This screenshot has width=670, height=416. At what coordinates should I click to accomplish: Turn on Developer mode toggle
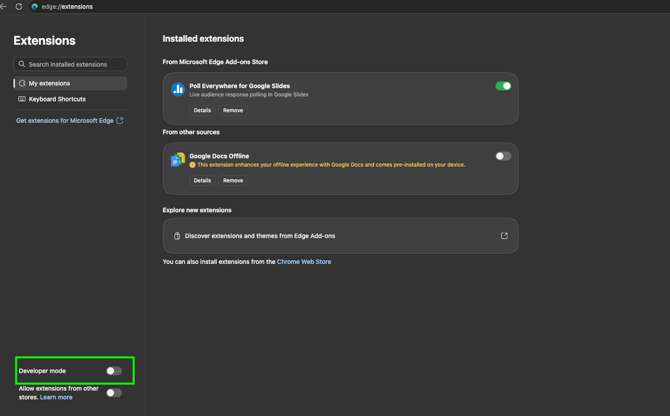114,371
